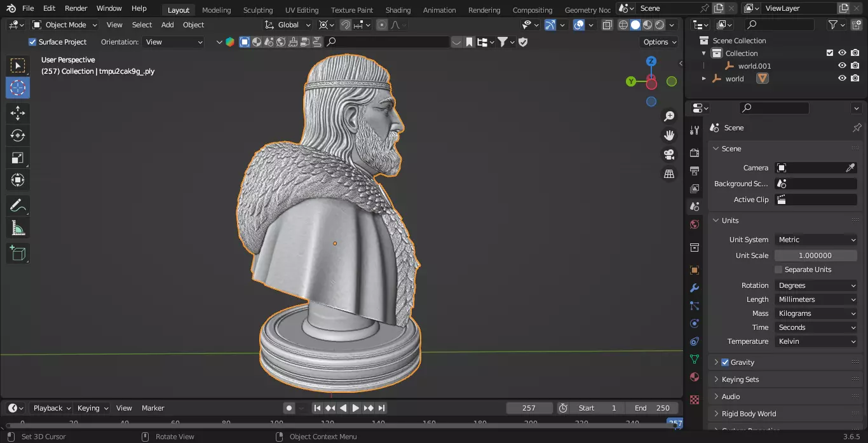Open the World properties tab
The height and width of the screenshot is (443, 868).
point(695,224)
